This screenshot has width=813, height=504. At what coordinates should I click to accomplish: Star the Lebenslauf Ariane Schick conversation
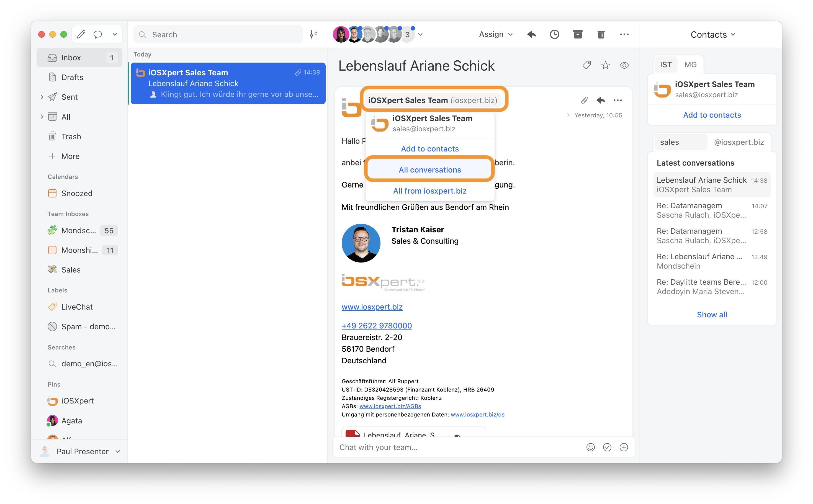tap(605, 65)
